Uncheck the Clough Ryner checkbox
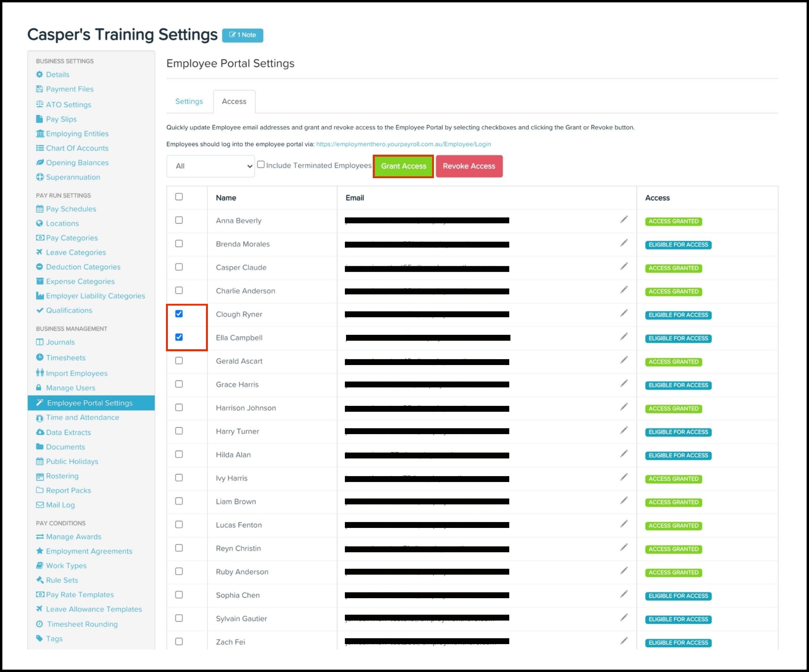The height and width of the screenshot is (672, 809). click(x=179, y=314)
